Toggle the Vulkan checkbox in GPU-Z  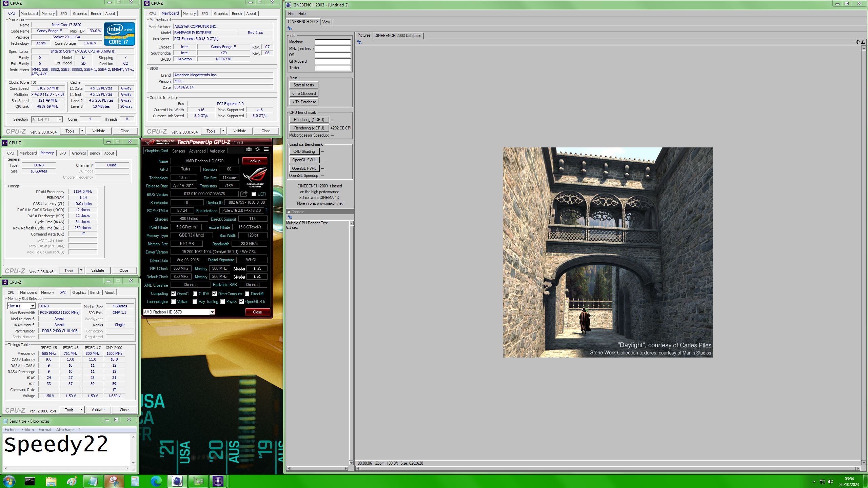tap(173, 302)
